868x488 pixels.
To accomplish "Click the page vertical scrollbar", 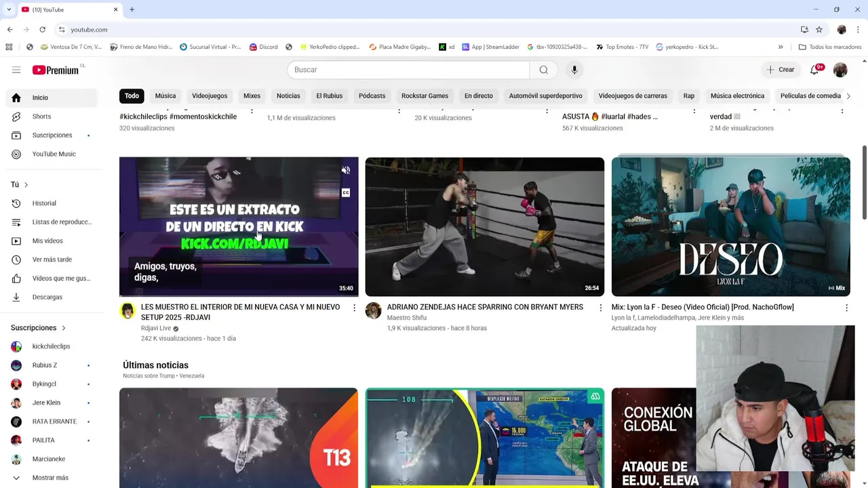I will coord(864,183).
